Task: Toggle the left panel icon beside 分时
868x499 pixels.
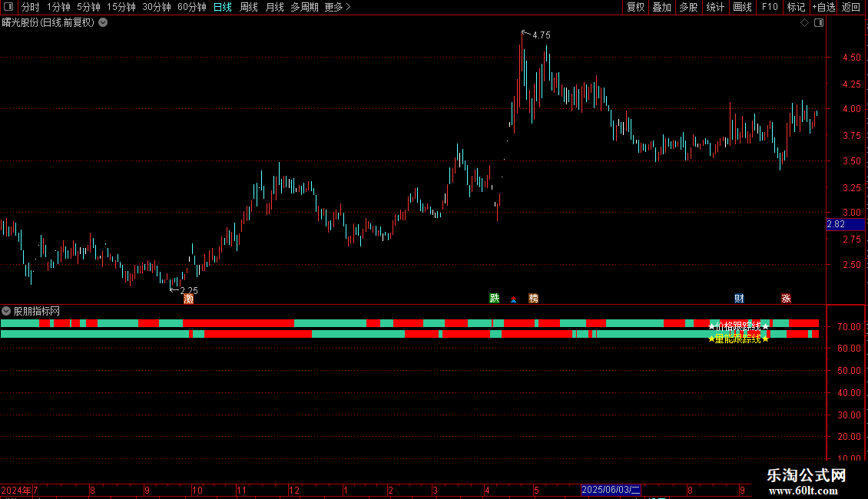Action: tap(8, 7)
